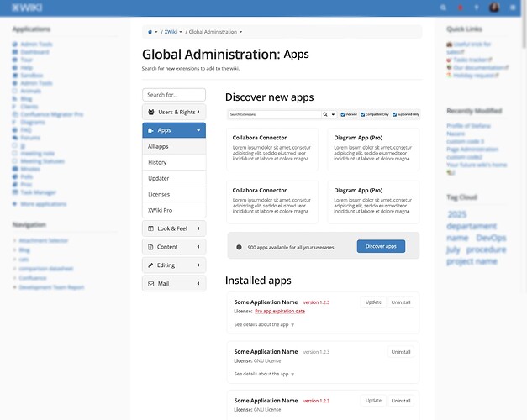Viewport: 527px width, 420px height.
Task: Click the home icon in breadcrumb
Action: click(150, 32)
